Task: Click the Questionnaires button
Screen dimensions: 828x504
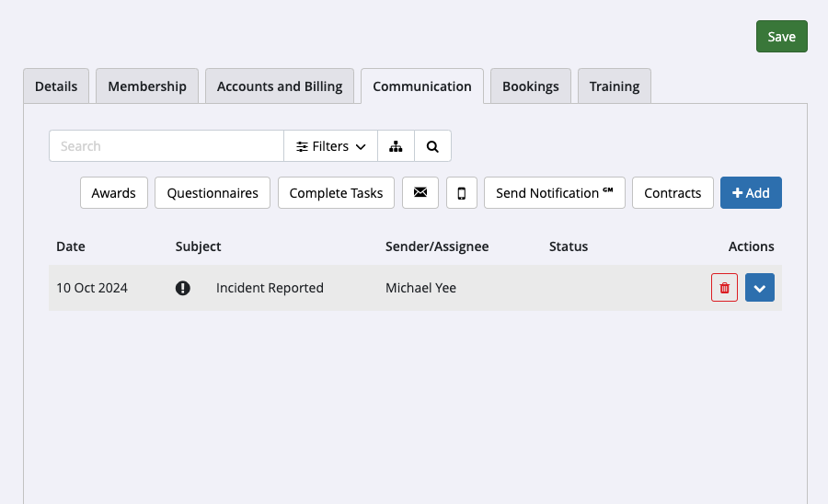Action: 213,193
